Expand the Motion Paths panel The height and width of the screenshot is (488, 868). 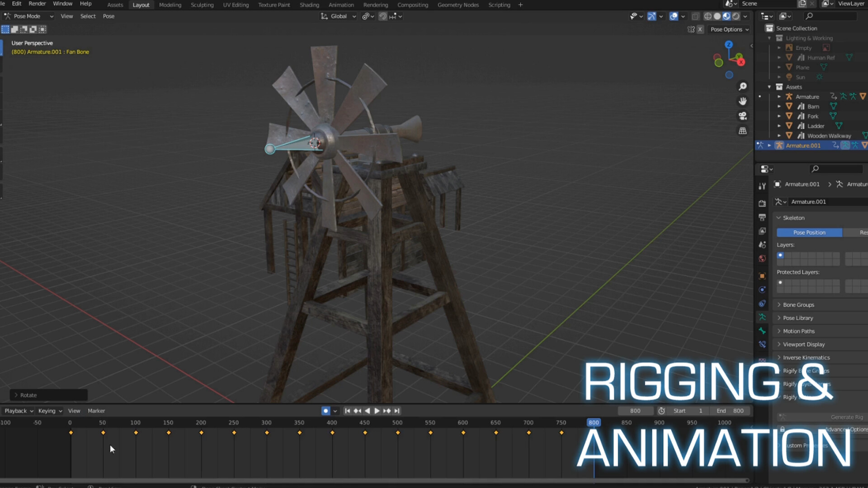tap(798, 331)
